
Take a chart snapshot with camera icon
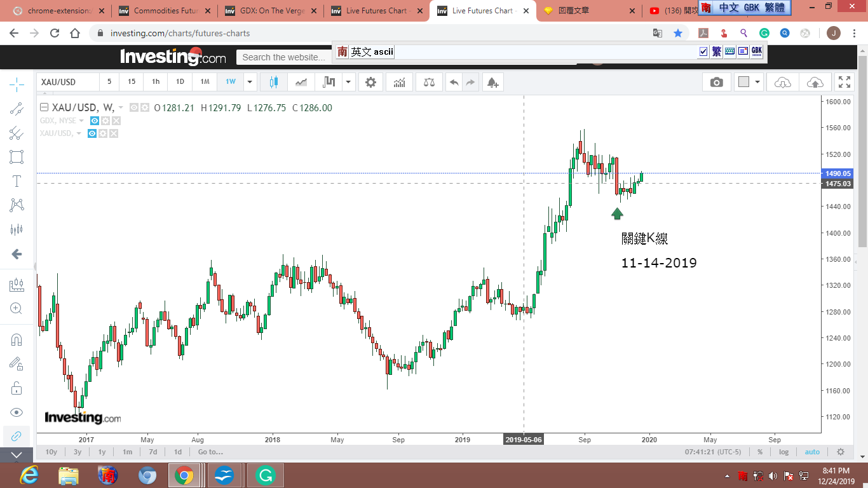(x=716, y=82)
